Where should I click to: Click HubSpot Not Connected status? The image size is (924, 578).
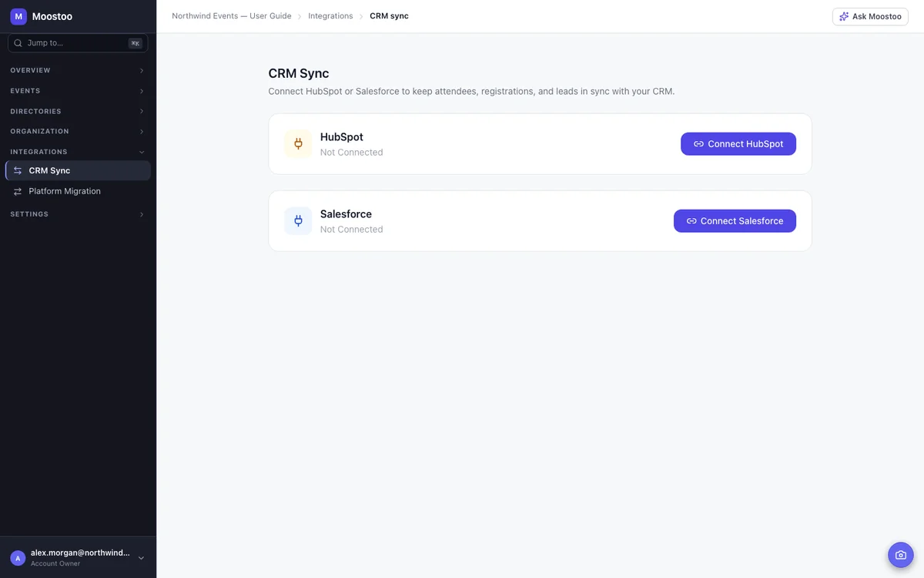(x=351, y=153)
